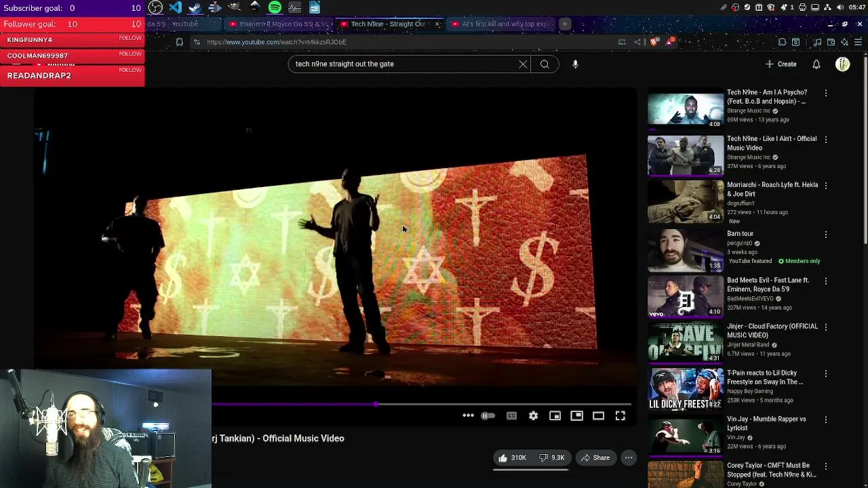Open the browser extensions puzzle icon
Screen dimensions: 868x488
(x=782, y=42)
